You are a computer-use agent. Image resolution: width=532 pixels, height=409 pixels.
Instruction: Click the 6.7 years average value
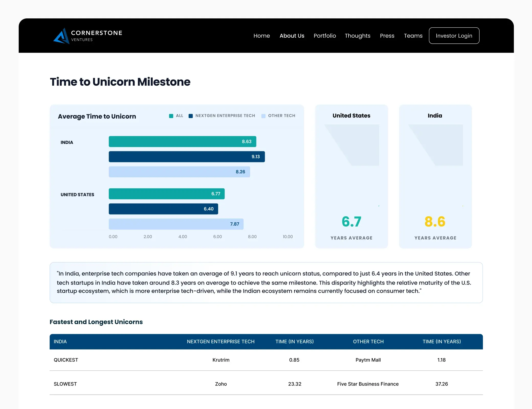point(351,222)
